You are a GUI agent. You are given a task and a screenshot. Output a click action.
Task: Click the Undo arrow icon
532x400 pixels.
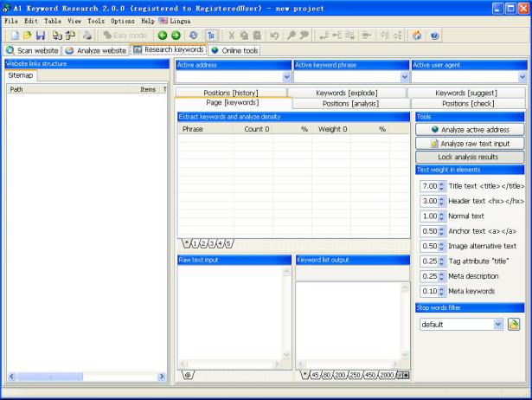(274, 35)
